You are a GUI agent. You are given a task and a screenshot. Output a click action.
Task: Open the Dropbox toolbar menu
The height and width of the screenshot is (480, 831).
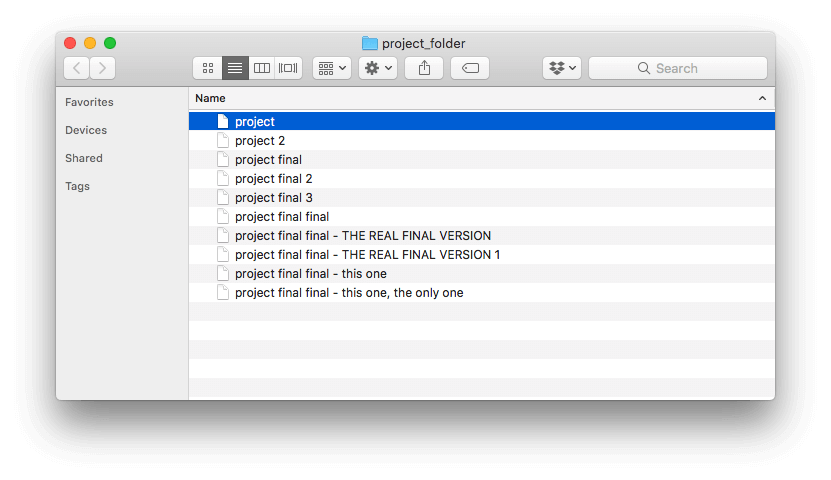pyautogui.click(x=562, y=68)
